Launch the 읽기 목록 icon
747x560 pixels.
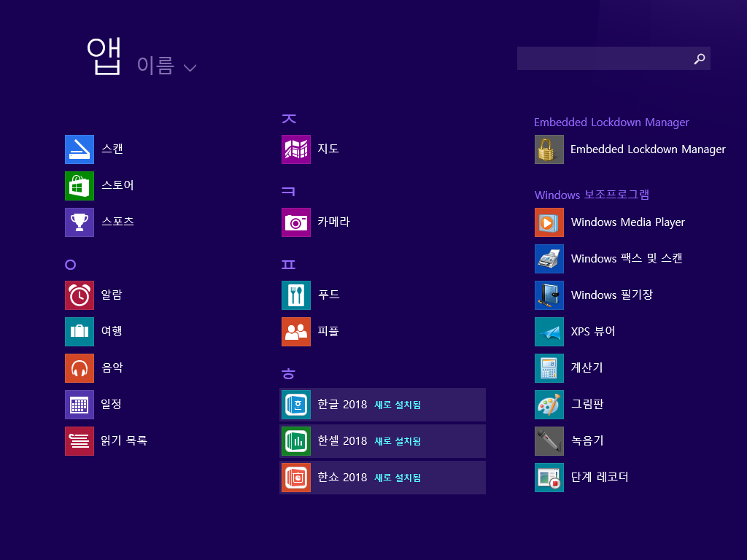[79, 441]
